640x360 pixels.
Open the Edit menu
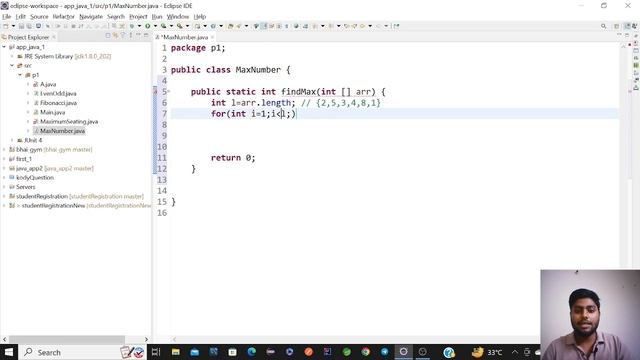pyautogui.click(x=20, y=17)
